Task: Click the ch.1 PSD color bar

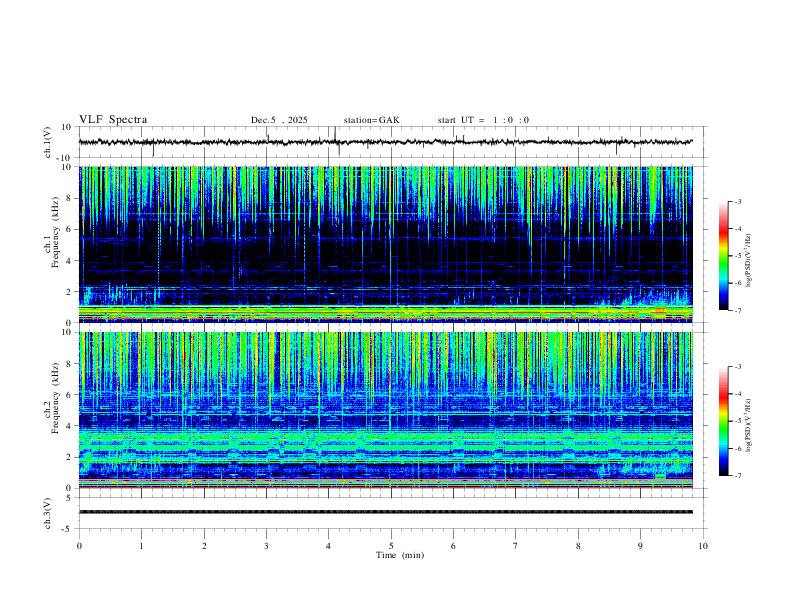Action: [723, 256]
